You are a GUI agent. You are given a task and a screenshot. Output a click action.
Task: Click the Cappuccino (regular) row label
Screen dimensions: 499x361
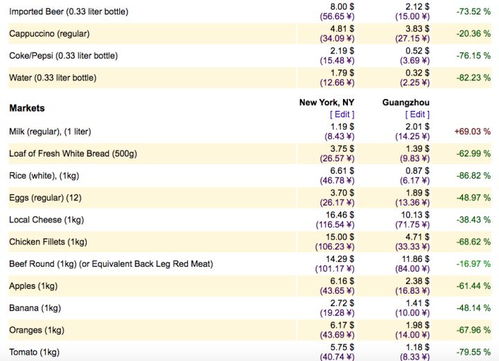point(49,34)
